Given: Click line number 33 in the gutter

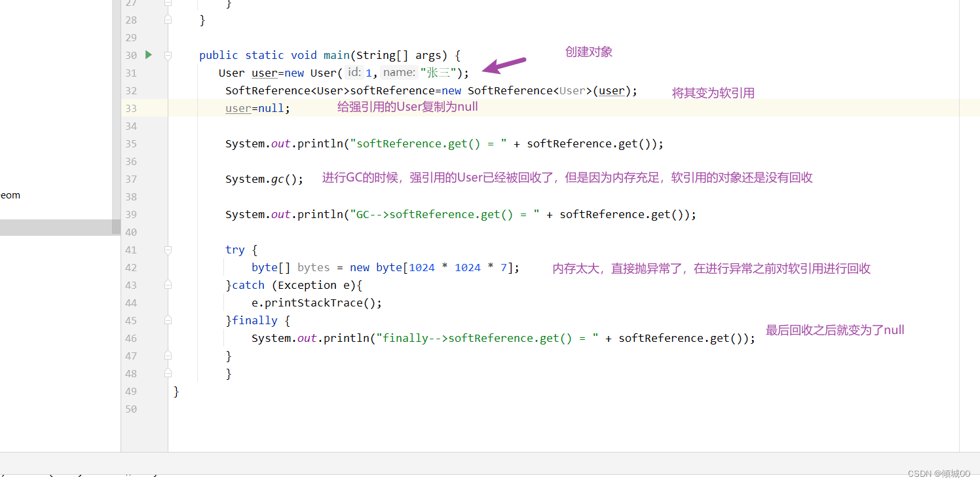Looking at the screenshot, I should tap(131, 109).
